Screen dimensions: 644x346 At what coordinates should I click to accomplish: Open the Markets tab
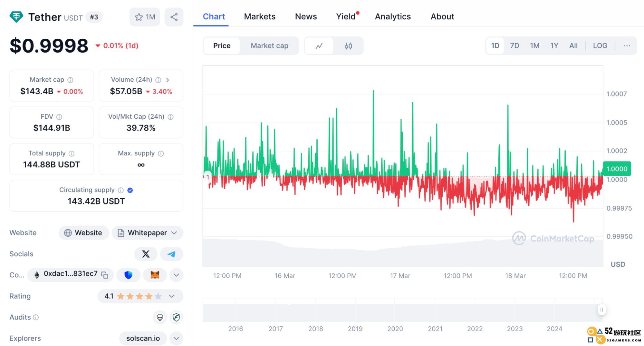point(260,16)
